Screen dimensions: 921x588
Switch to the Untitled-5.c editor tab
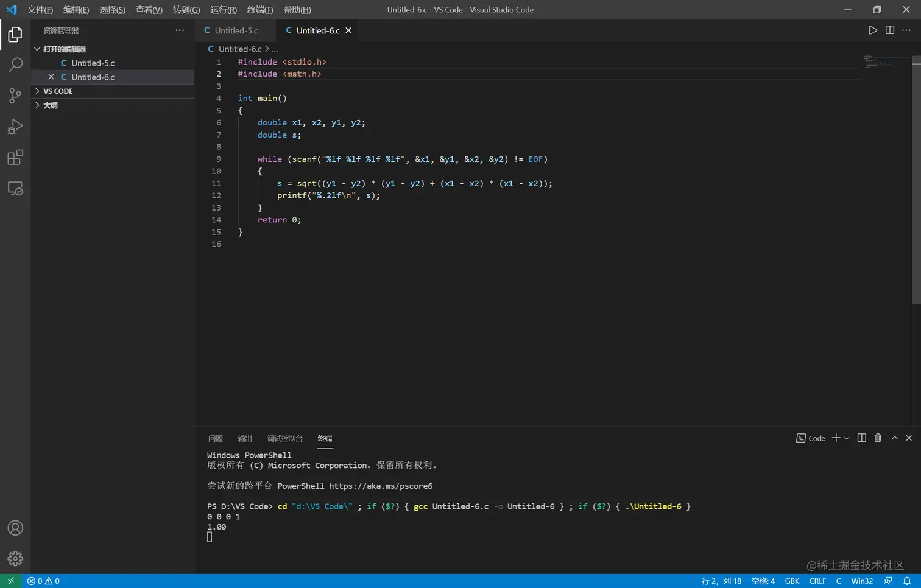235,30
